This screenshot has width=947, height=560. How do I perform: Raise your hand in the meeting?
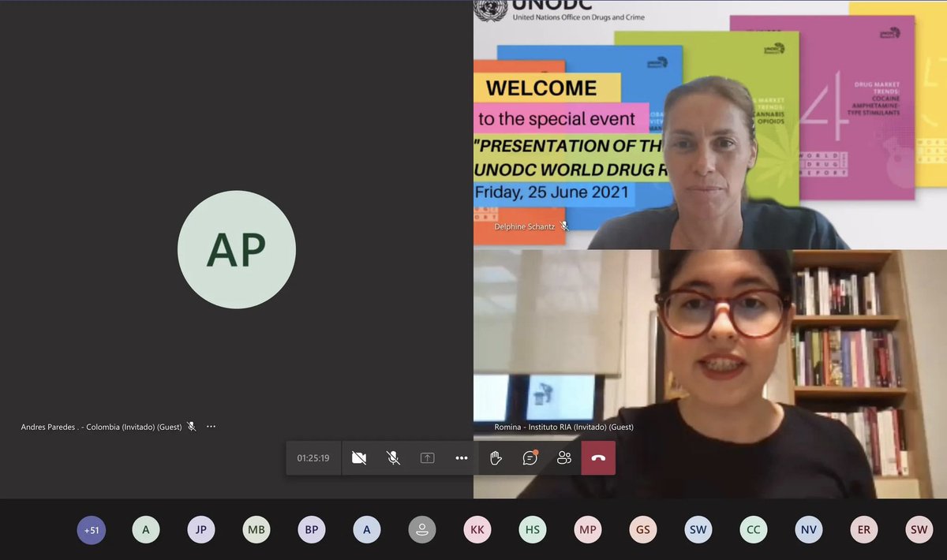click(496, 457)
